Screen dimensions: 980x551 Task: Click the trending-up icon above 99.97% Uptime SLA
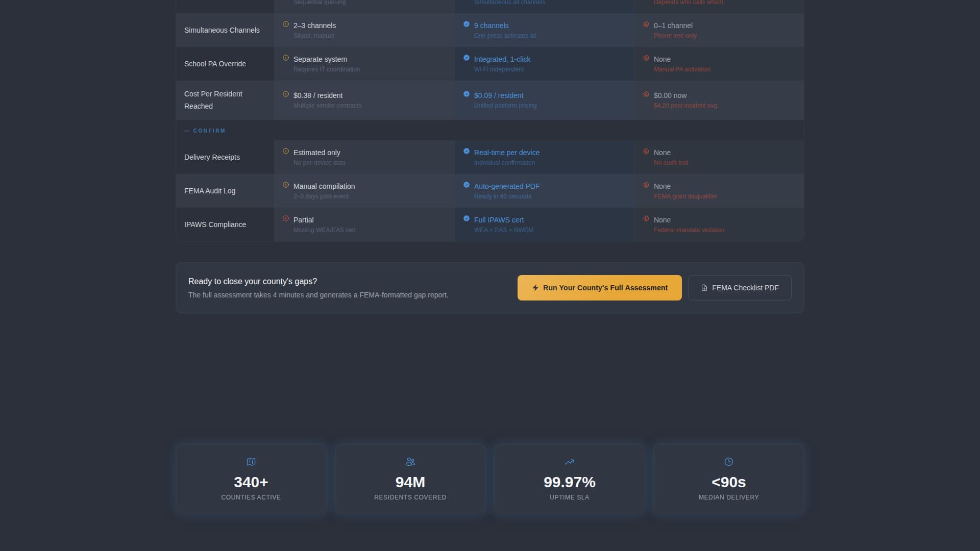pos(569,462)
